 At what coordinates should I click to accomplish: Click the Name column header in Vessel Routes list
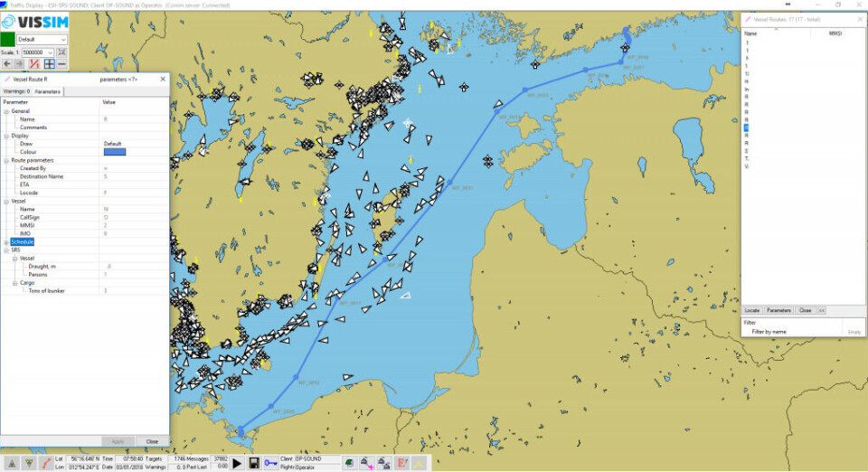pyautogui.click(x=776, y=33)
